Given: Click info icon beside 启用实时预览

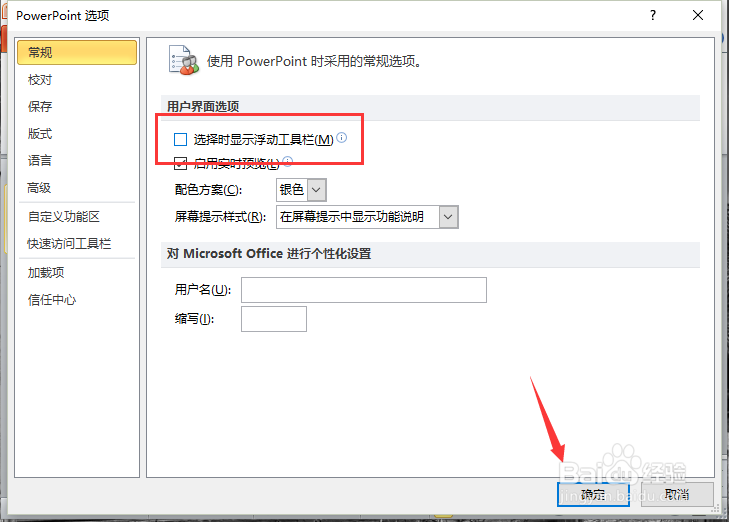Looking at the screenshot, I should 288,161.
